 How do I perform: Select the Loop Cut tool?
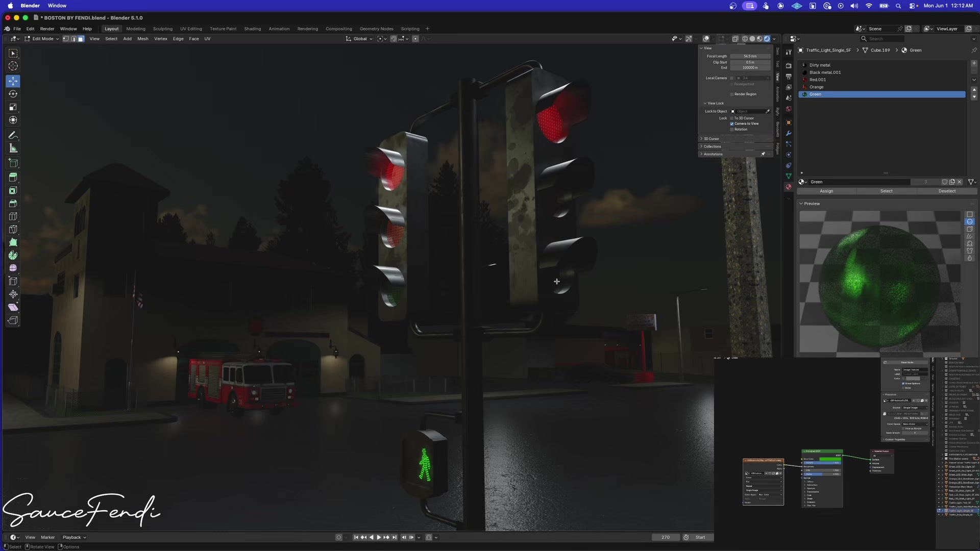tap(13, 216)
